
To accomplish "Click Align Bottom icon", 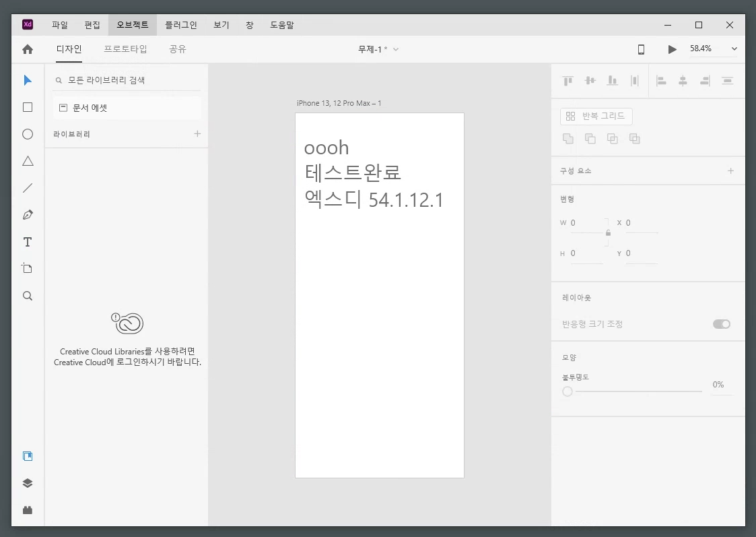I will [613, 81].
